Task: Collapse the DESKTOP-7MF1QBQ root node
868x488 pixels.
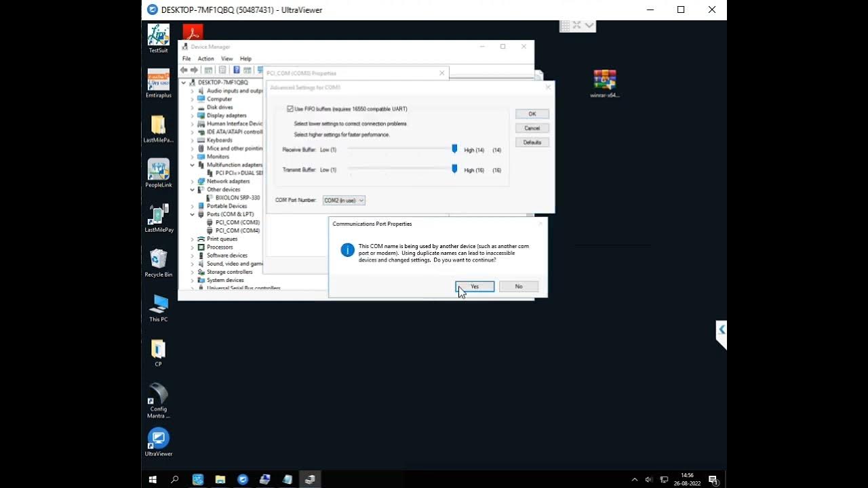Action: coord(184,83)
